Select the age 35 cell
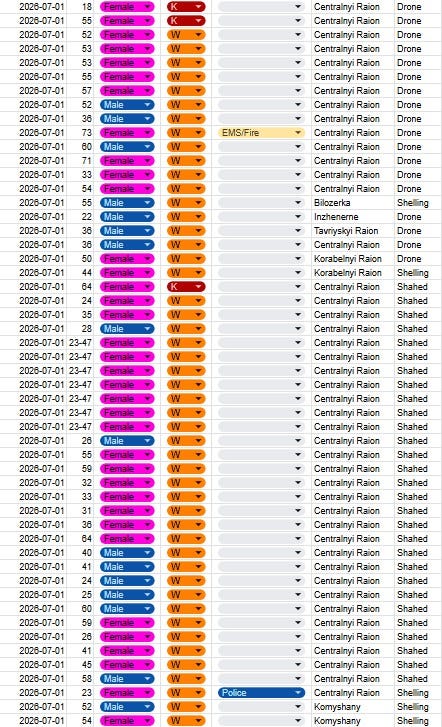 (80, 315)
